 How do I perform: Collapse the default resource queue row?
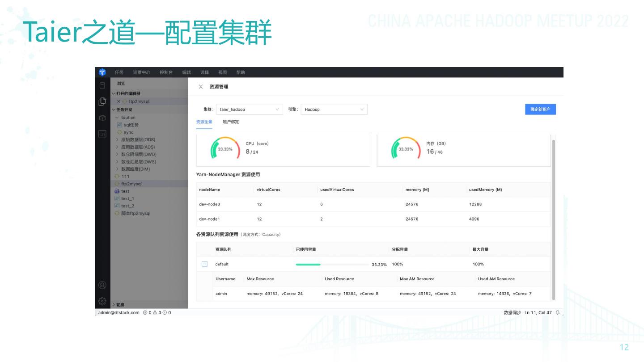pyautogui.click(x=204, y=264)
